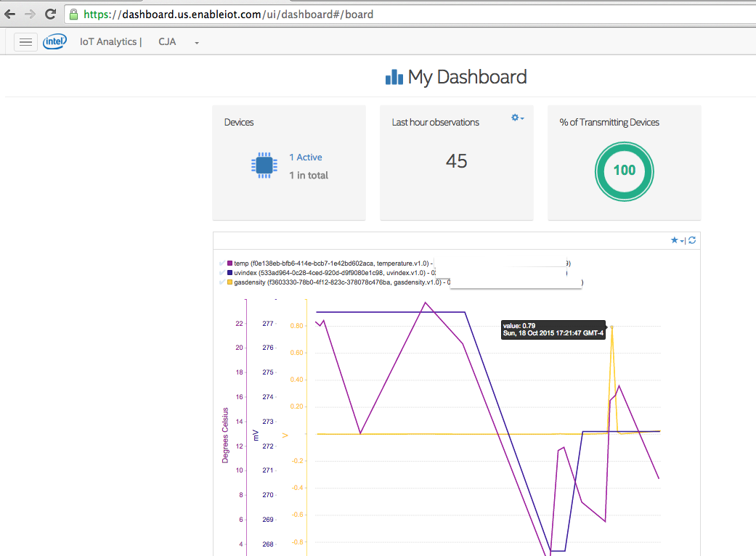This screenshot has height=556, width=756.
Task: Click the yellow gasdensity color swatch
Action: [x=230, y=282]
